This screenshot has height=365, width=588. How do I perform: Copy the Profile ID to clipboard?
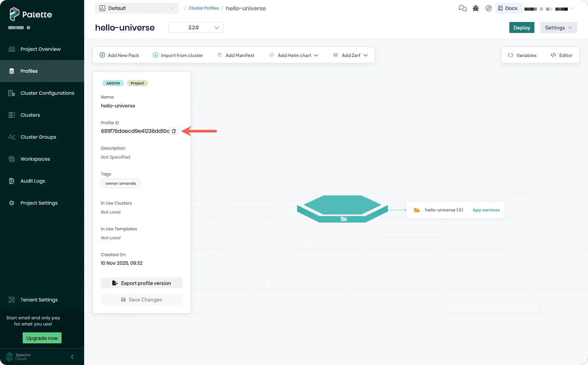click(x=173, y=131)
